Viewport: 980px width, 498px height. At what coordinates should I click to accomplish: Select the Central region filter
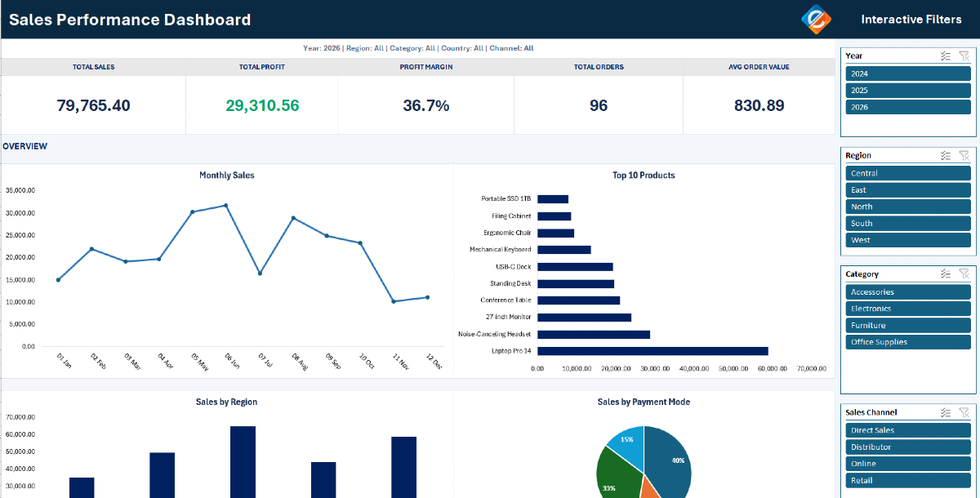pos(908,173)
